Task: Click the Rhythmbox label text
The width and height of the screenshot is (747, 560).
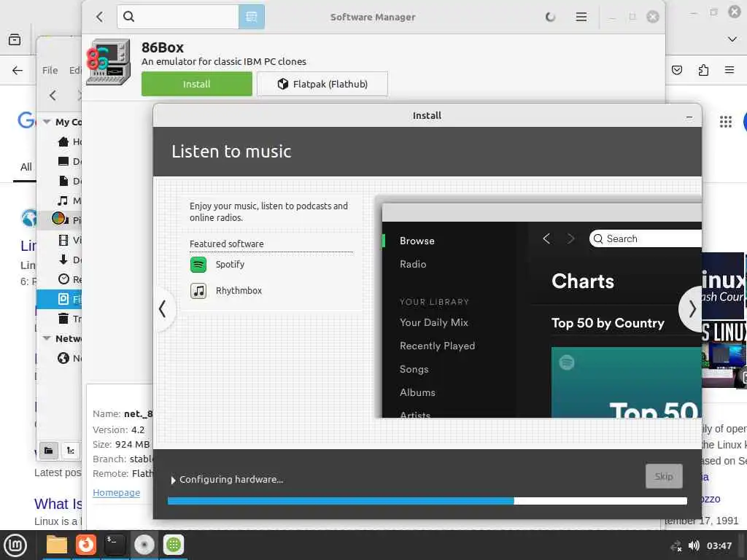Action: point(239,290)
